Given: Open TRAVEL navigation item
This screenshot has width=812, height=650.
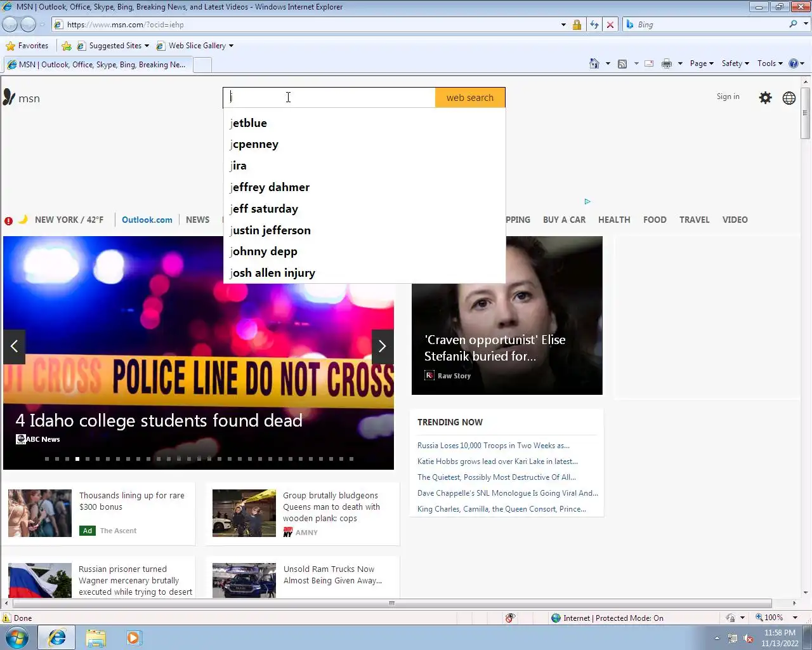Looking at the screenshot, I should (694, 220).
